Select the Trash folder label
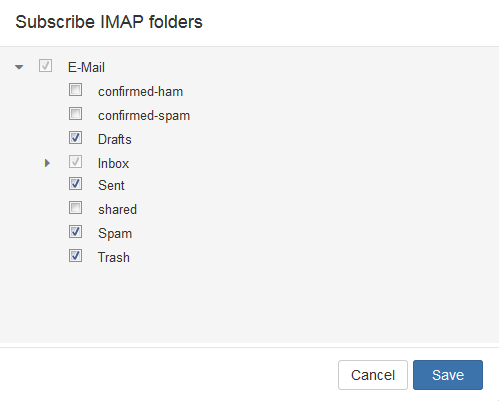Image resolution: width=499 pixels, height=401 pixels. [x=114, y=257]
